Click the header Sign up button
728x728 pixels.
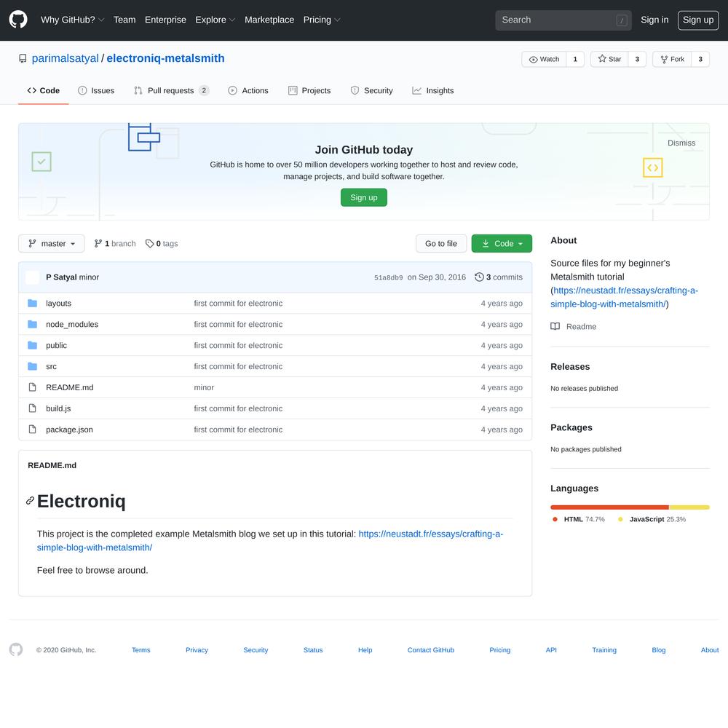pyautogui.click(x=698, y=20)
